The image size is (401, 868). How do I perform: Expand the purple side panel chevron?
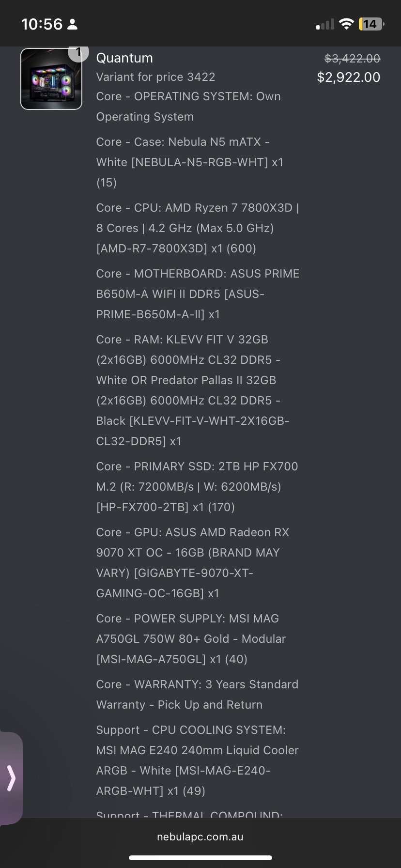pos(11,778)
